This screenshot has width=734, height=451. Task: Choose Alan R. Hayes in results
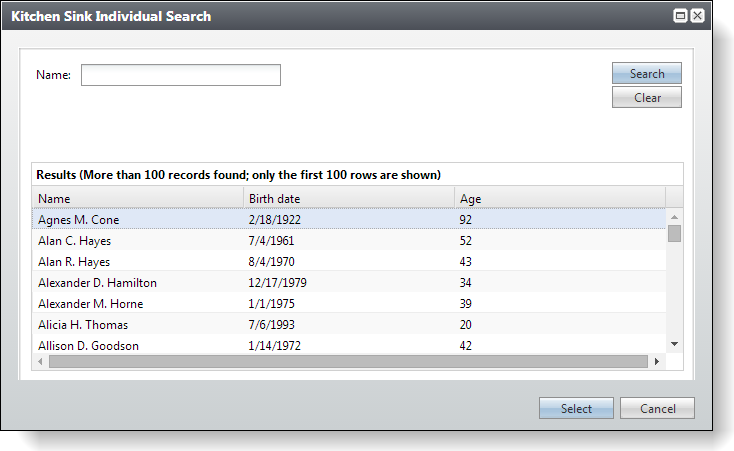(349, 261)
